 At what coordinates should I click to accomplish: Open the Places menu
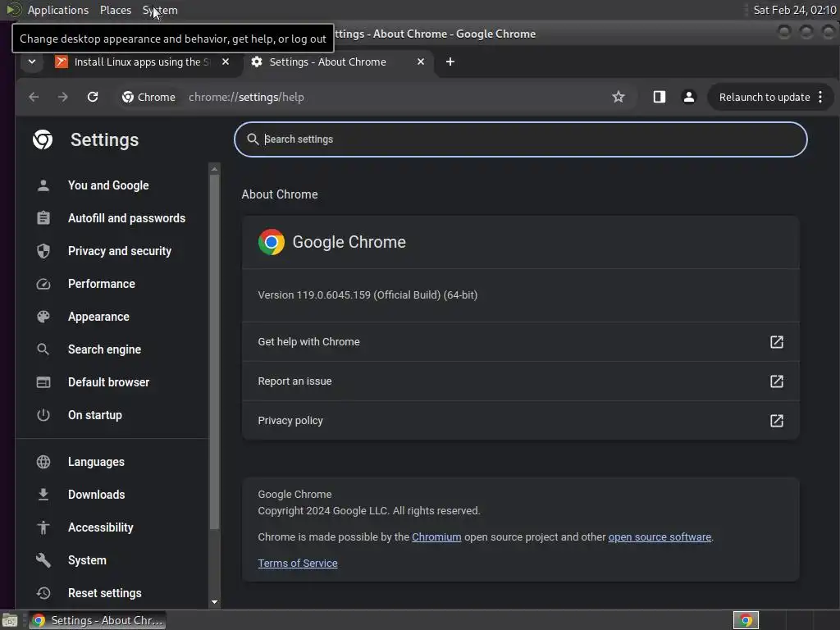pyautogui.click(x=116, y=10)
